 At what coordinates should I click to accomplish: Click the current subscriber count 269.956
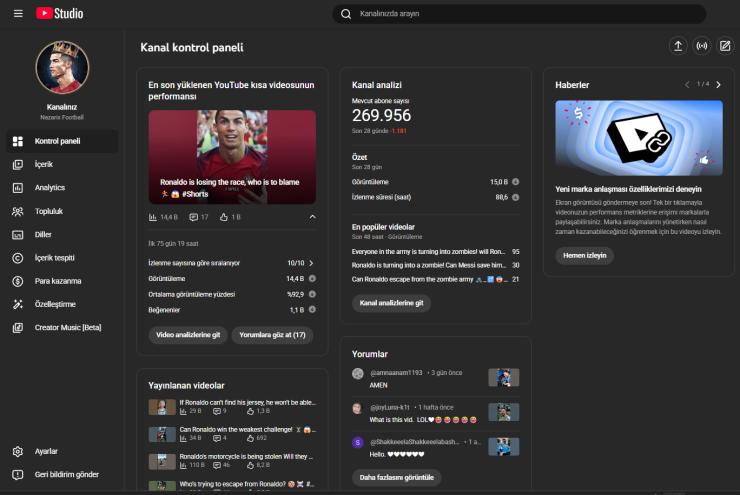[381, 115]
